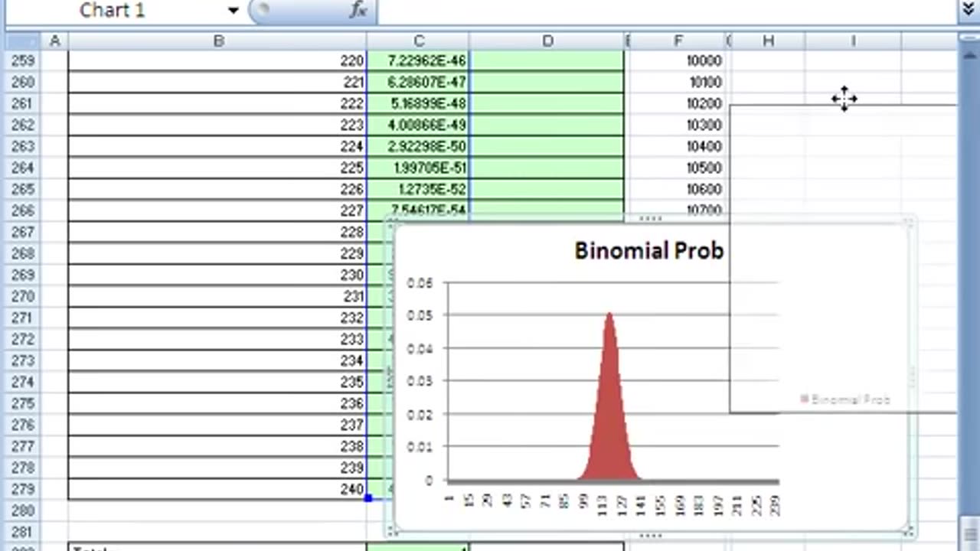
Task: Click cell containing 220 in column B
Action: coord(218,60)
